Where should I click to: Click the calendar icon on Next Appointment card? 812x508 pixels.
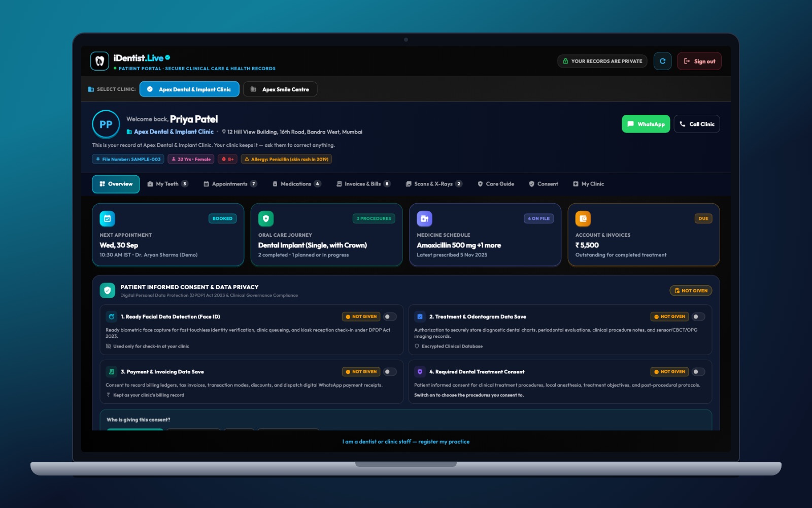(107, 218)
